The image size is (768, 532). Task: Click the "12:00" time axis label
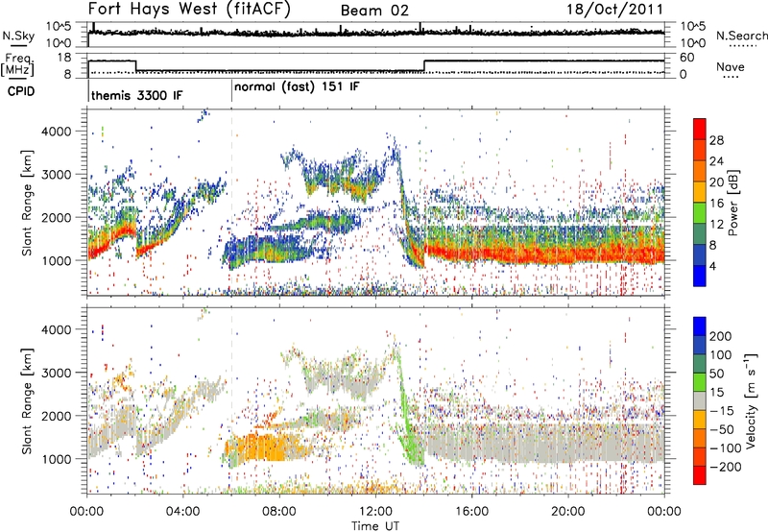point(375,512)
